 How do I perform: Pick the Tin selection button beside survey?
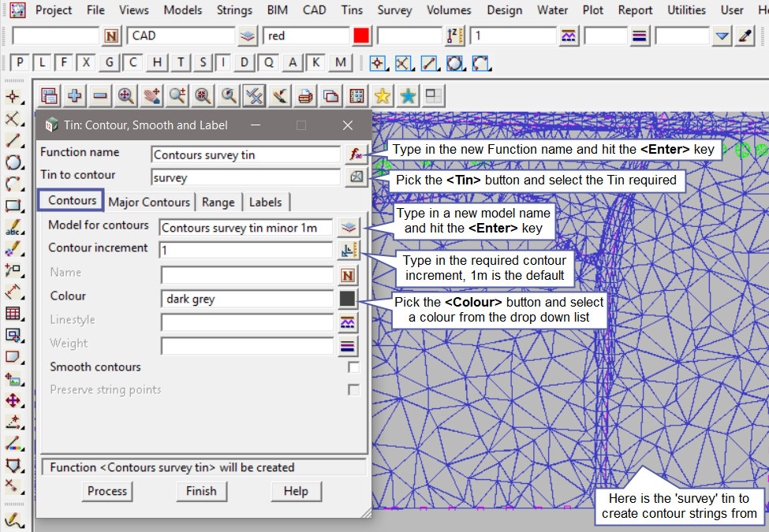(356, 178)
